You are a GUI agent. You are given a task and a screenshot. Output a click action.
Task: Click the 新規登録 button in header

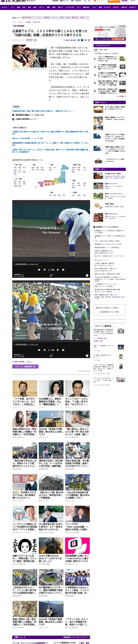[124, 1]
